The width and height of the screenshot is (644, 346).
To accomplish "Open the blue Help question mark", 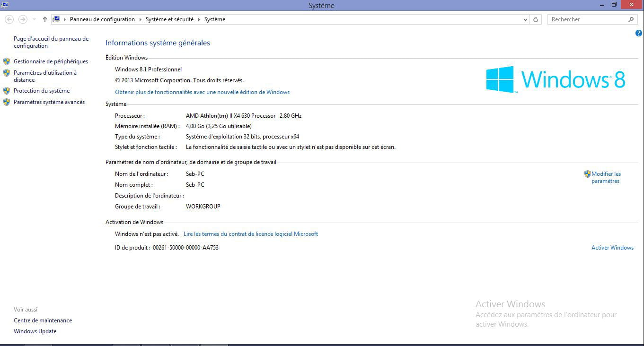I will (x=639, y=33).
